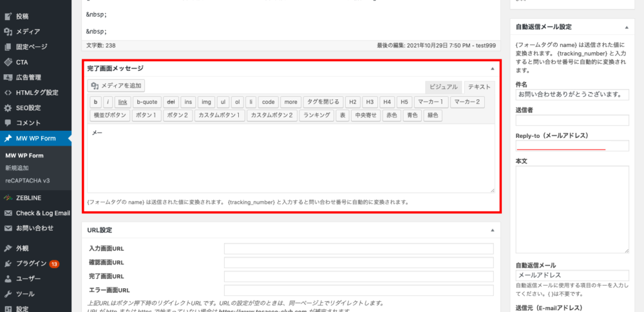
Task: Apply the 赤色 text color button
Action: 390,115
